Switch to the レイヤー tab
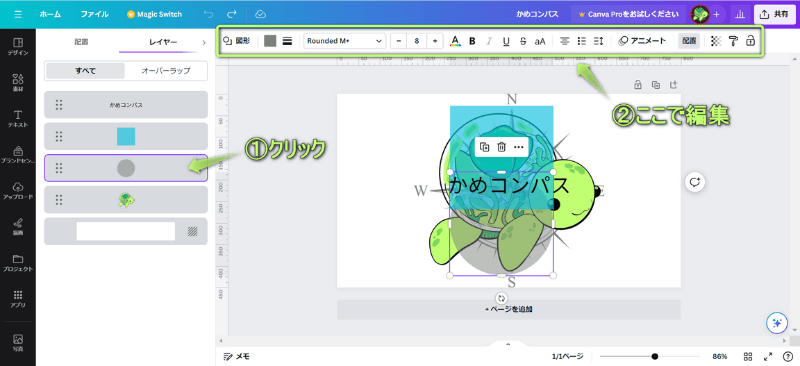The width and height of the screenshot is (800, 366). (x=163, y=42)
